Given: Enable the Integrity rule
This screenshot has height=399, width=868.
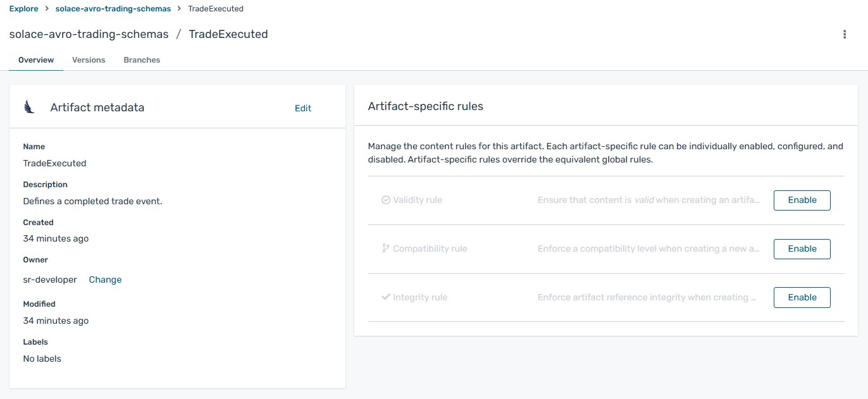Looking at the screenshot, I should (x=802, y=297).
